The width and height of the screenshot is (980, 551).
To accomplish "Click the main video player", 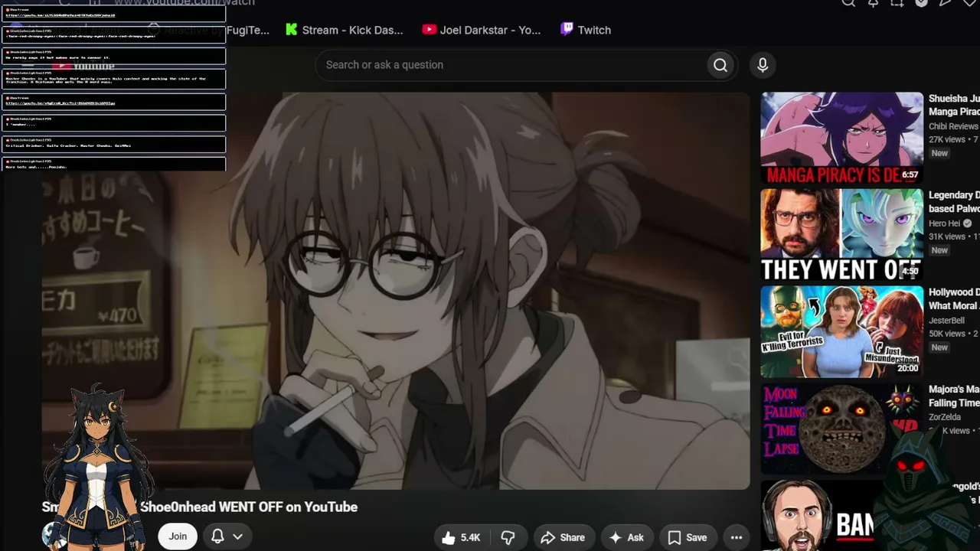I will click(x=396, y=291).
